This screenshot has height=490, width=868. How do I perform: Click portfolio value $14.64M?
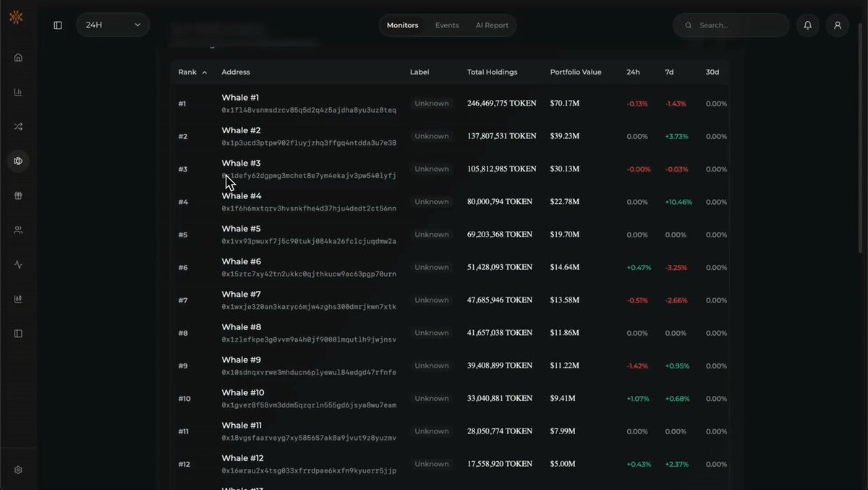(565, 267)
